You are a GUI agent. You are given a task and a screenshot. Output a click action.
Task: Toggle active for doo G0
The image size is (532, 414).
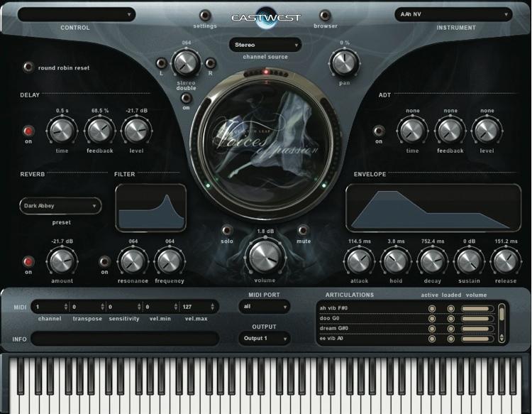click(432, 319)
